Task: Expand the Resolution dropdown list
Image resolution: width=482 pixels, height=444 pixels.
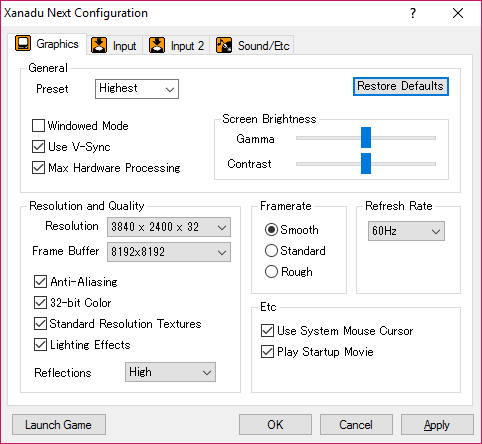Action: (x=169, y=227)
